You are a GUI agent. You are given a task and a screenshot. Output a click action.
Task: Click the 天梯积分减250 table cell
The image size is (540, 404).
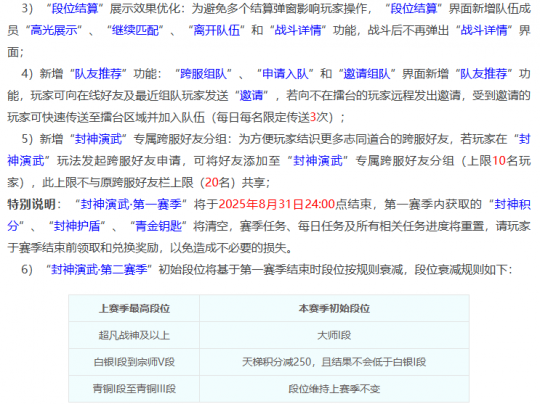click(334, 362)
